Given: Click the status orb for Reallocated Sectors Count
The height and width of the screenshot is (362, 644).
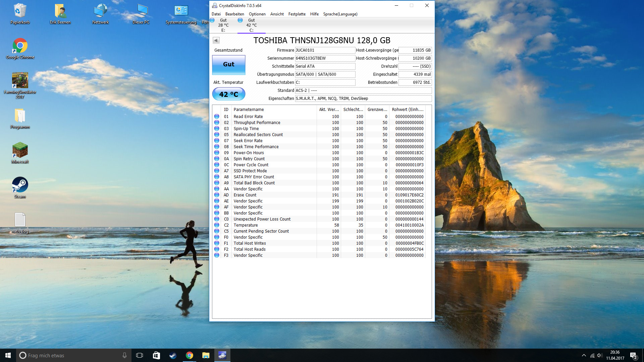Looking at the screenshot, I should [217, 135].
